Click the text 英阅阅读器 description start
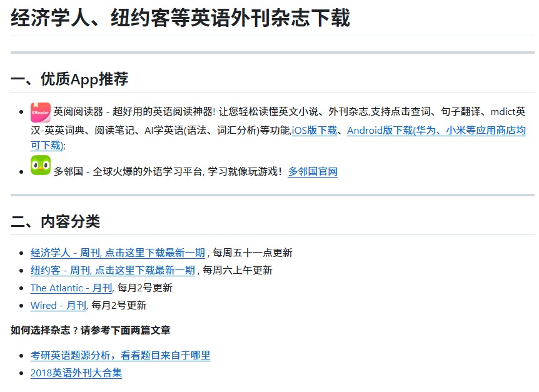539x392 pixels. (x=78, y=112)
